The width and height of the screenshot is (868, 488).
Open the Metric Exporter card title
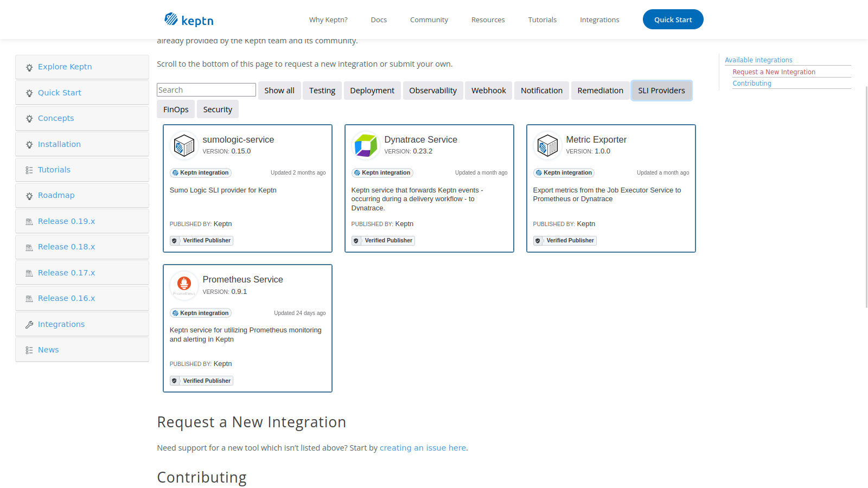tap(596, 140)
